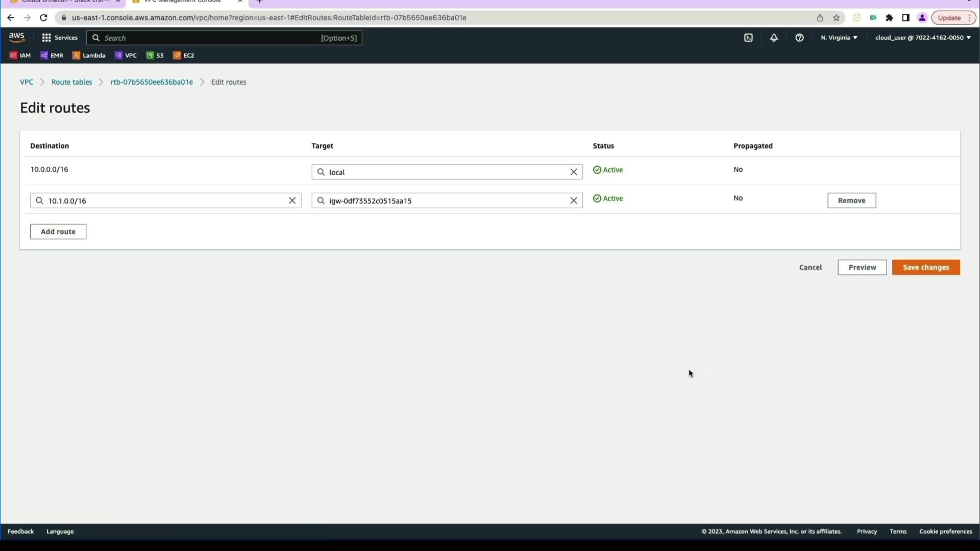Go to Route tables breadcrumb
Image resolution: width=980 pixels, height=551 pixels.
coord(71,82)
